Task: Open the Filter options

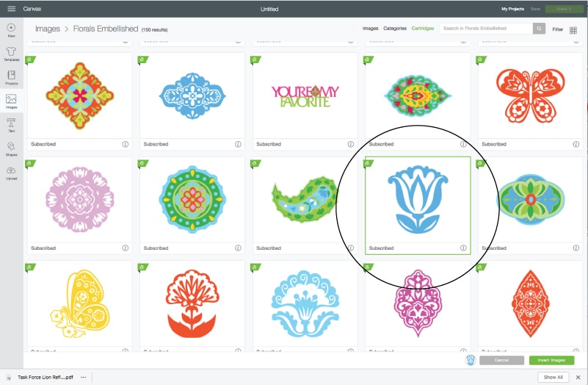Action: coord(557,29)
